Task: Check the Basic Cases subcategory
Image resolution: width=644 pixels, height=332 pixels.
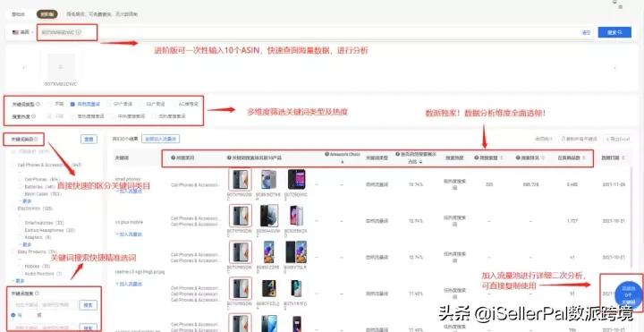Action: 21,193
